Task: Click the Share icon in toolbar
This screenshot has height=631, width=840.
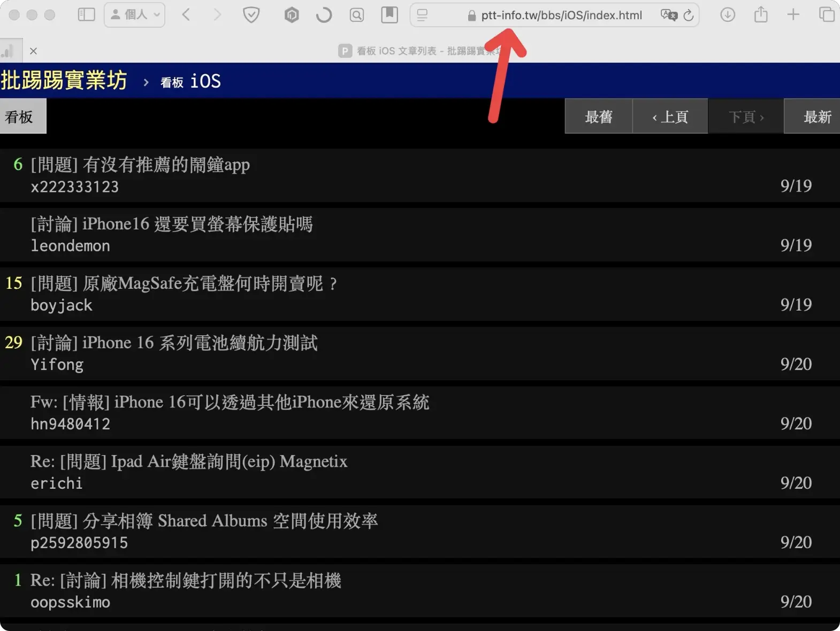Action: [x=761, y=14]
